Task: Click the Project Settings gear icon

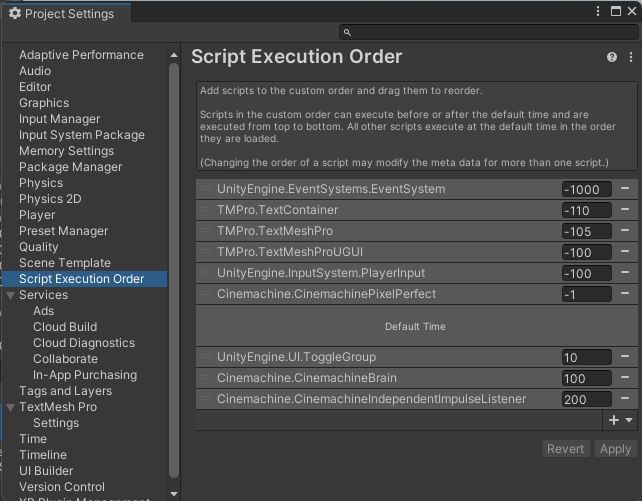Action: point(15,14)
